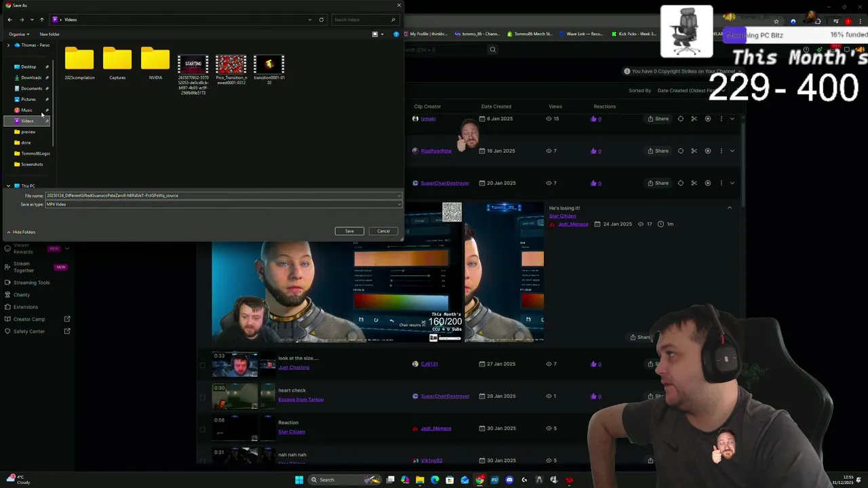This screenshot has height=488, width=868.
Task: Expand the copyright strikes notice
Action: [739, 71]
